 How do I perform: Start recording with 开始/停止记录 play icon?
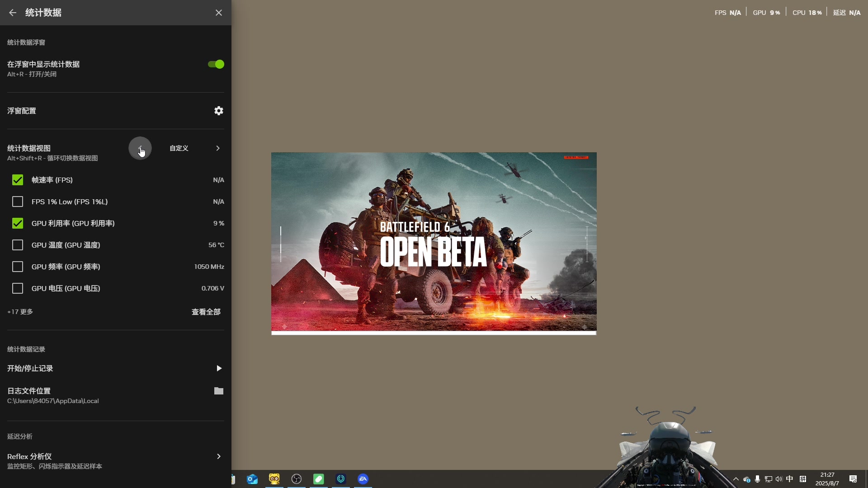coord(219,368)
